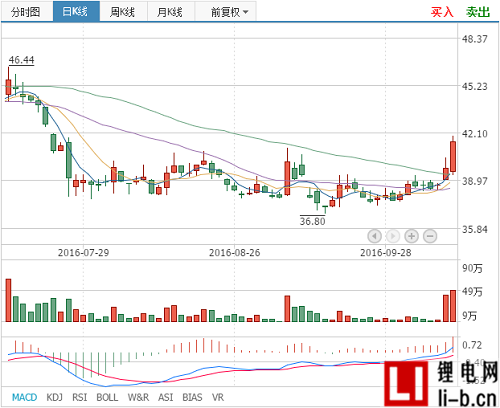Click the last tall red candlestick
This screenshot has width=500, height=408.
[x=453, y=156]
